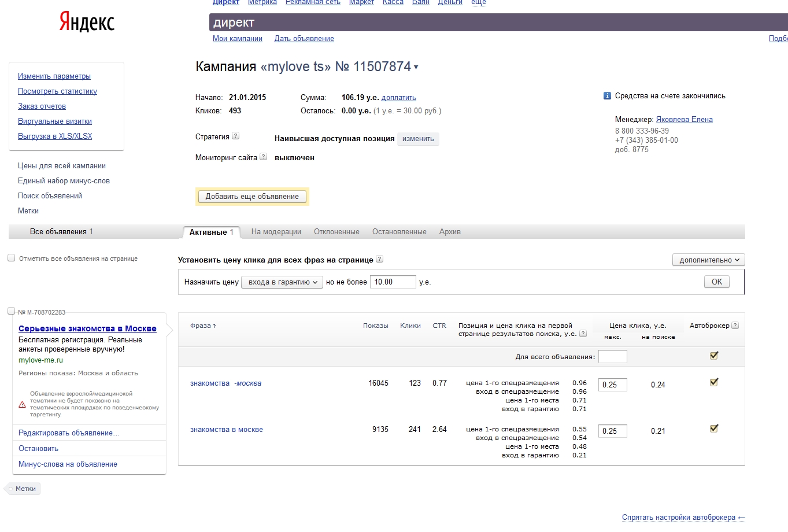Click the help icon next to Автоброкер
788x532 pixels.
pos(735,326)
